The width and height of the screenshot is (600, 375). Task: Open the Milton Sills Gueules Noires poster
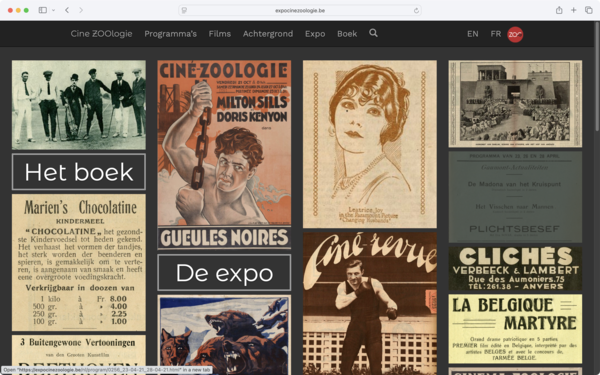(224, 155)
